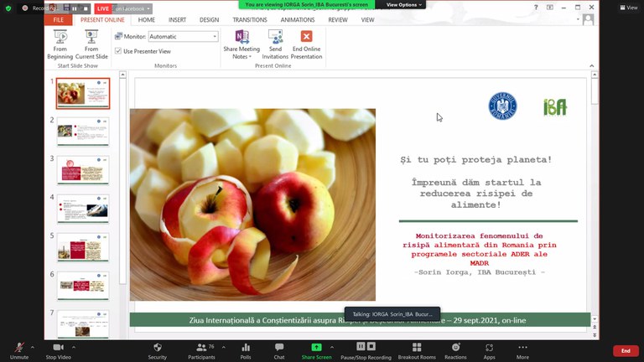
Task: Click the green Share Screen icon
Action: tap(317, 347)
